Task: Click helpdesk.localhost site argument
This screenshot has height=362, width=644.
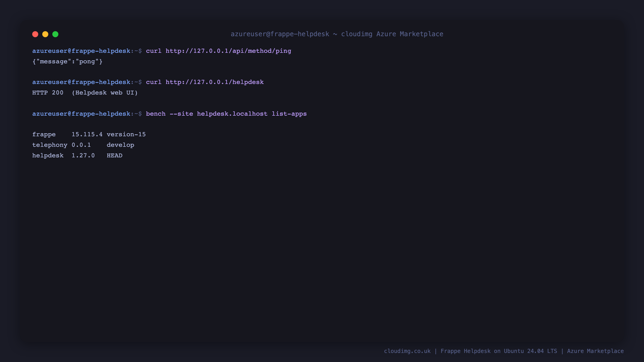Action: coord(232,114)
